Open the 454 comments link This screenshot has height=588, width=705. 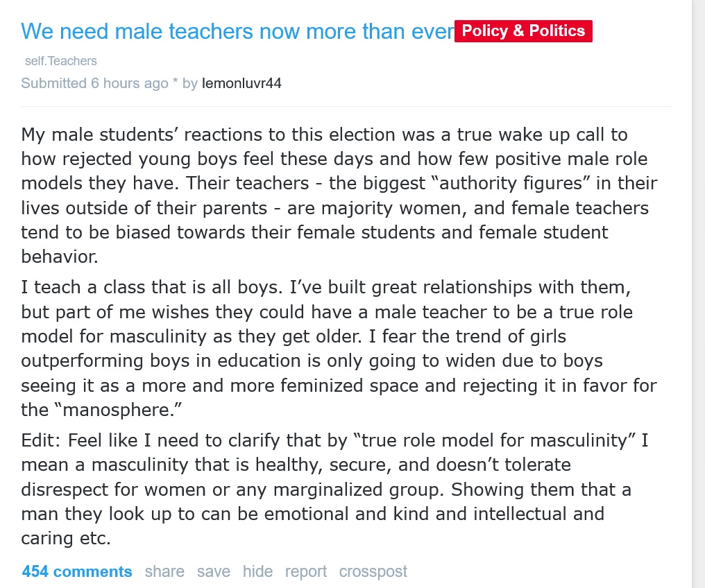click(77, 571)
